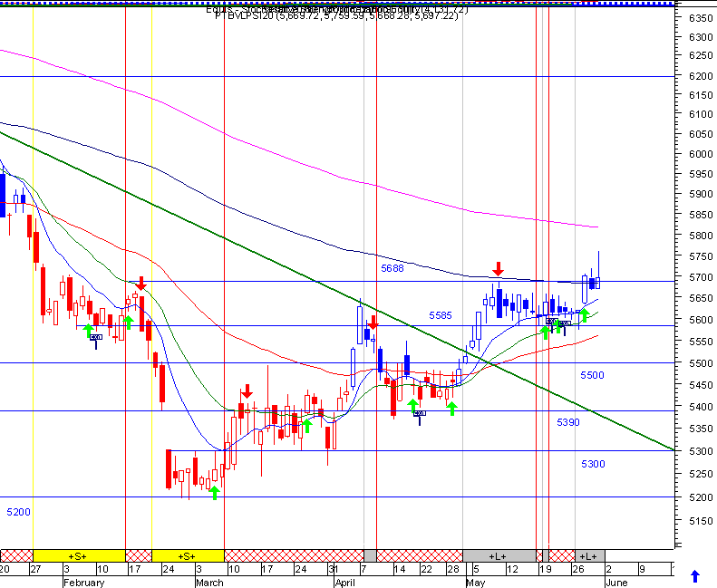Click the blue 5390 level label
Image resolution: width=717 pixels, height=588 pixels.
point(568,422)
